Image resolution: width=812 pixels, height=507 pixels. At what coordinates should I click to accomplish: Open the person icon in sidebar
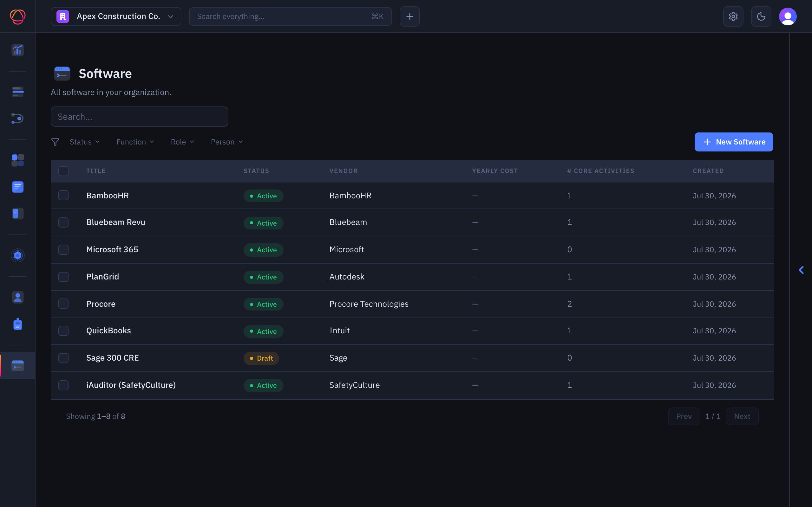pyautogui.click(x=17, y=297)
